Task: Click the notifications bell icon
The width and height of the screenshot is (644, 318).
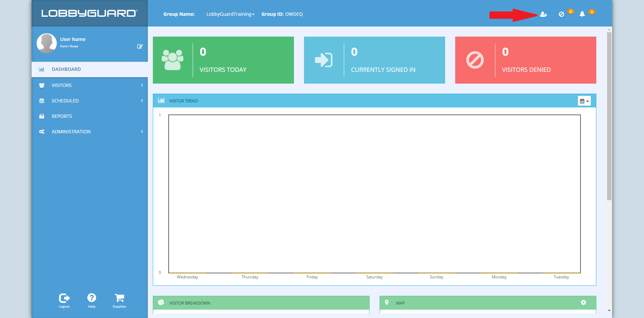Action: [582, 14]
